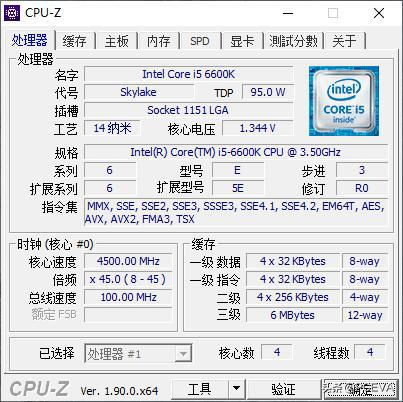Expand the 工具 button dropdown arrow
The image size is (403, 402).
[236, 388]
